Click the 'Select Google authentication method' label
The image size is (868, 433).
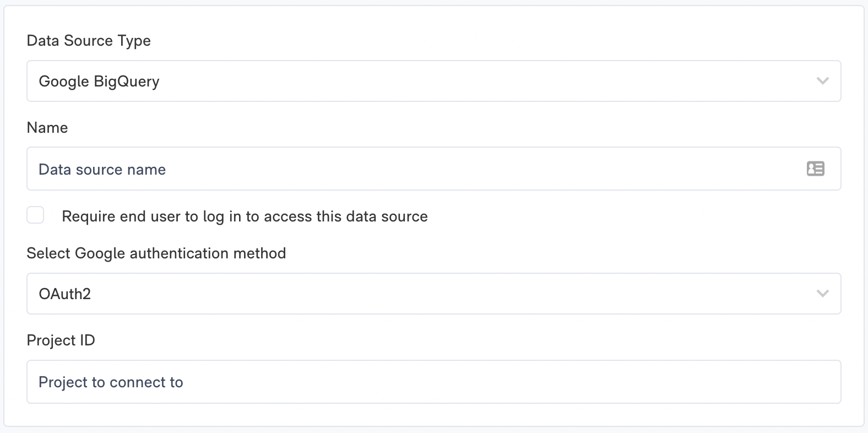[x=156, y=253]
